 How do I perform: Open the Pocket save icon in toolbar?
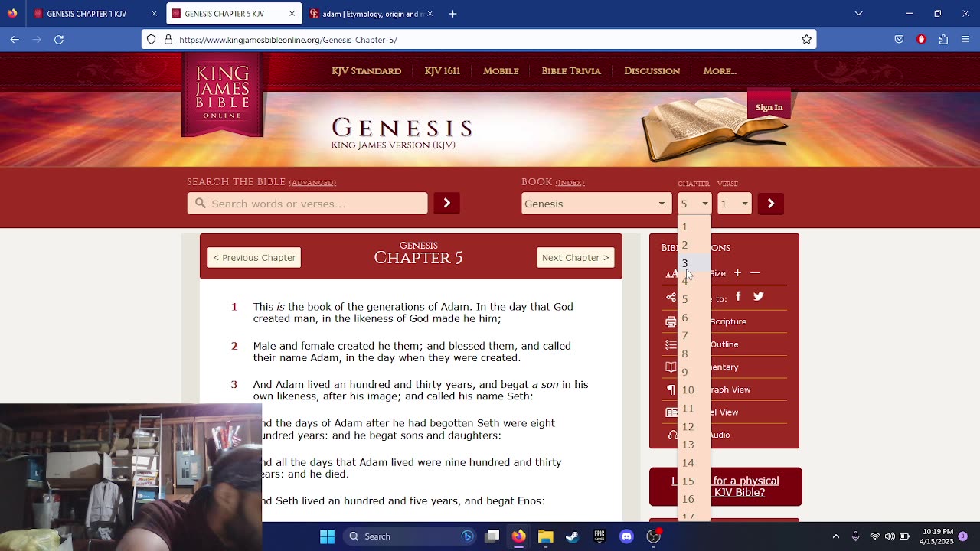(x=899, y=39)
